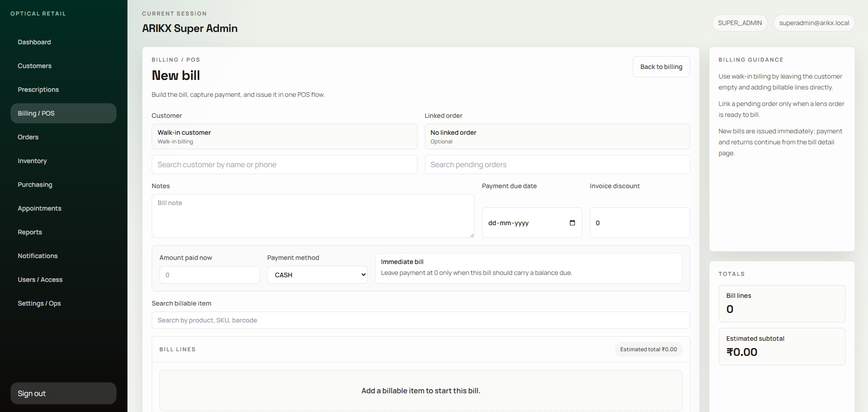
Task: Click into the Bill note textarea
Action: 313,216
